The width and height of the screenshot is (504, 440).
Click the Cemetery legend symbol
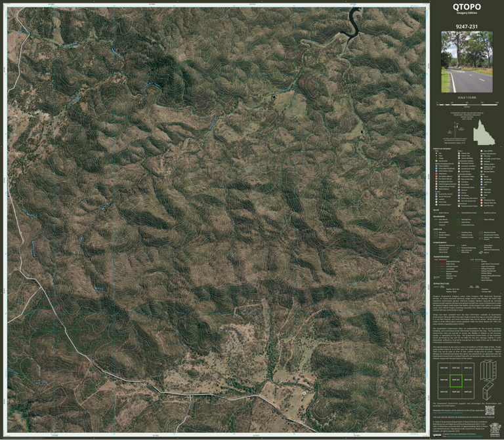[x=459, y=182]
